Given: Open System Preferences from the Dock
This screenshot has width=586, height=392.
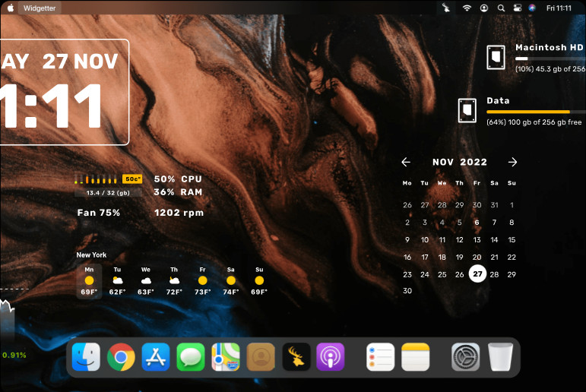Looking at the screenshot, I should click(x=465, y=357).
